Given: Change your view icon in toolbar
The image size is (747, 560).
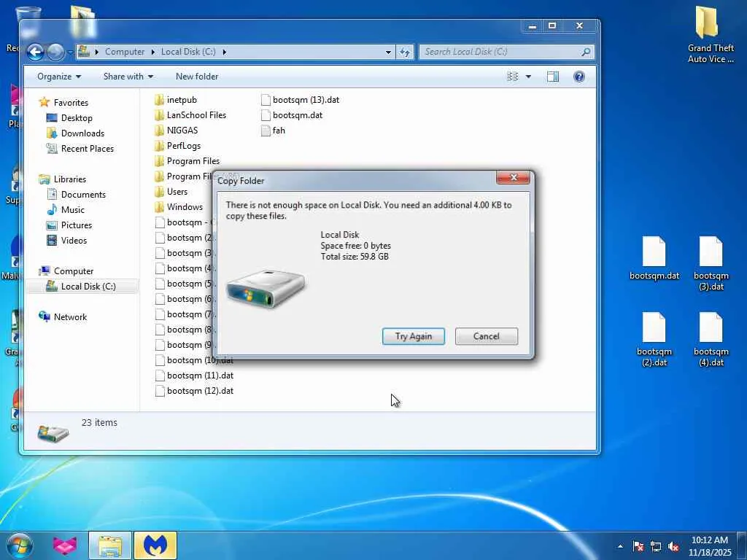Looking at the screenshot, I should click(x=513, y=77).
